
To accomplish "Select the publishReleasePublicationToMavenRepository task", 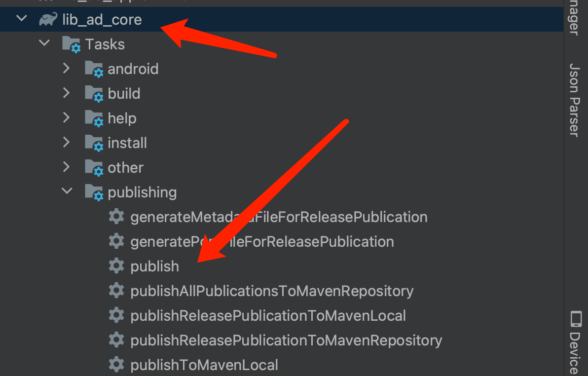I will pos(286,340).
